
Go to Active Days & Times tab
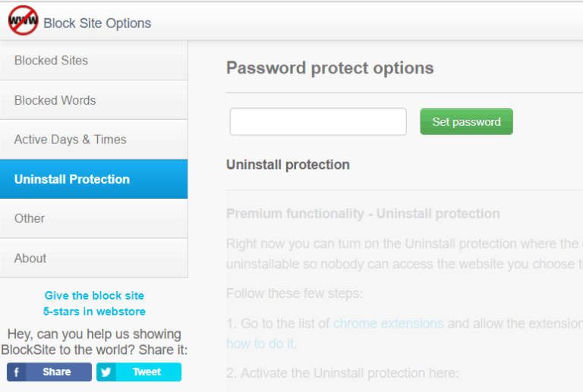93,140
